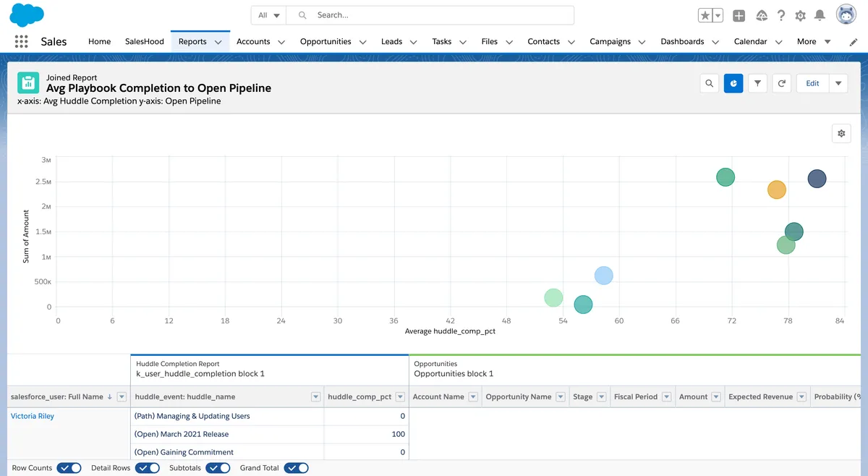Open the Setup gear in header

pos(800,15)
